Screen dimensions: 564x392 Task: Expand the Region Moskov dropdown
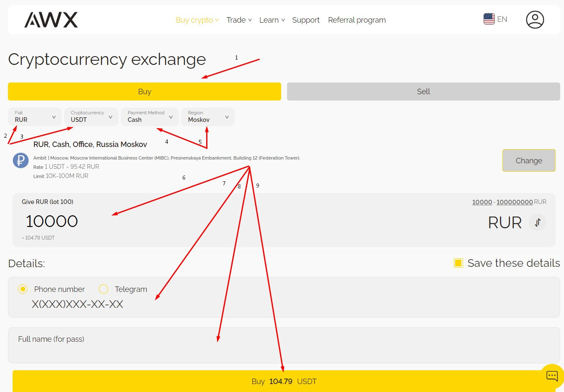[207, 117]
